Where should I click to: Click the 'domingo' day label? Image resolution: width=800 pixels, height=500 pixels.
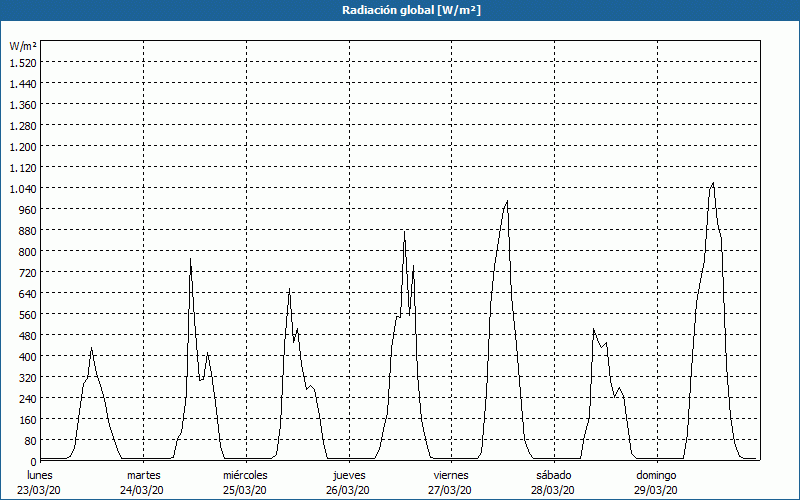coord(656,475)
